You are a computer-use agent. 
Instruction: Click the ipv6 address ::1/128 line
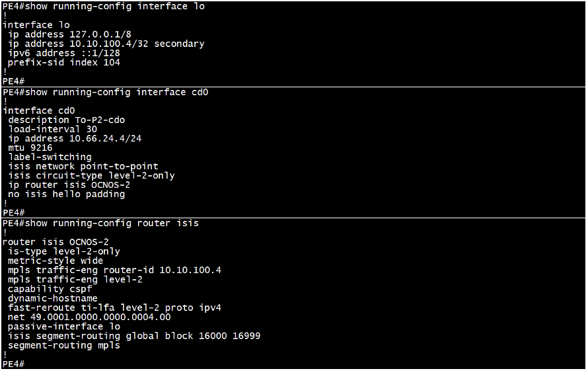(63, 54)
